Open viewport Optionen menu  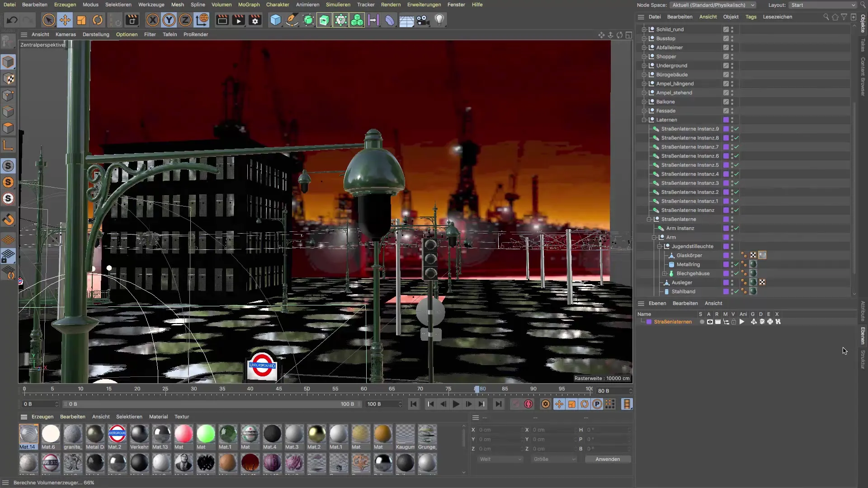(127, 34)
